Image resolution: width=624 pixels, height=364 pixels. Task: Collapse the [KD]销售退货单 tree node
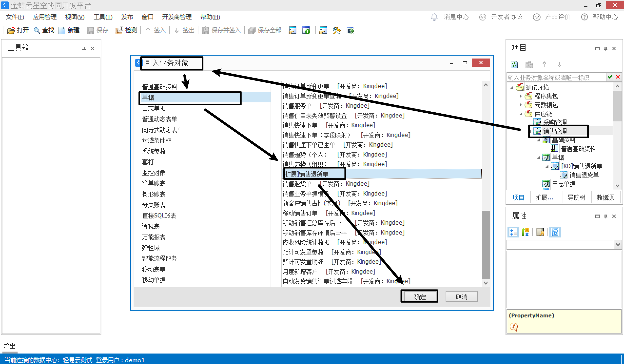[x=547, y=167]
